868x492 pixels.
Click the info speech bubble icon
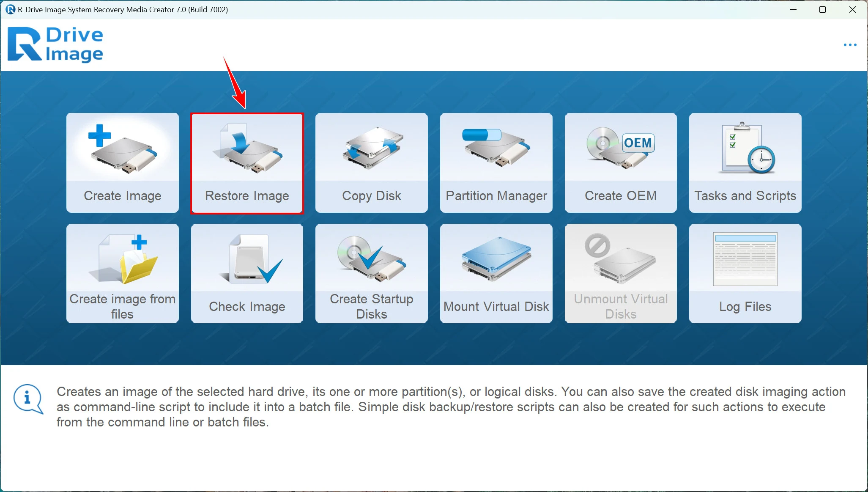coord(28,399)
